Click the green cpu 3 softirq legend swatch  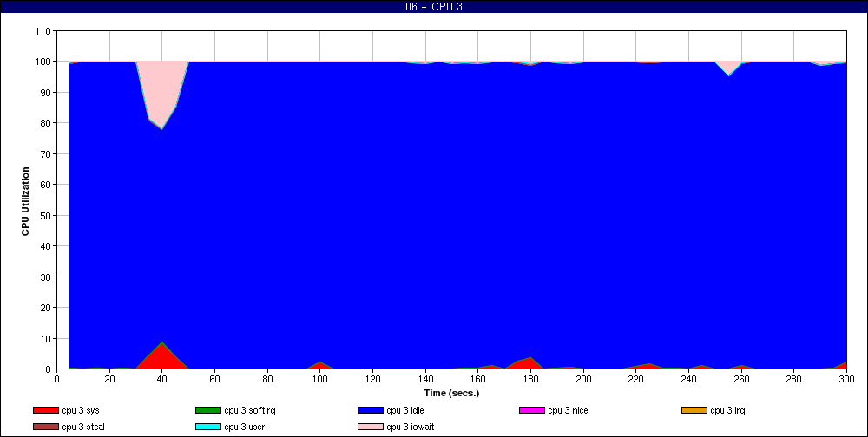pyautogui.click(x=208, y=410)
